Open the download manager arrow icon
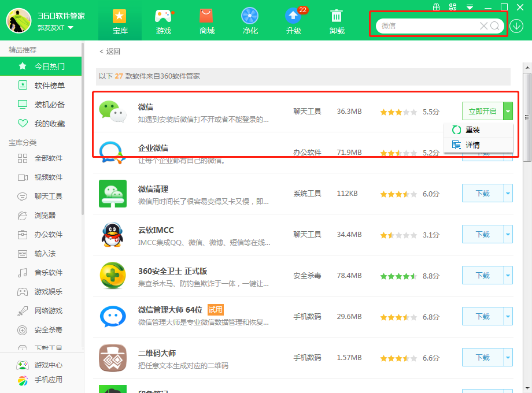The image size is (532, 393). (516, 26)
